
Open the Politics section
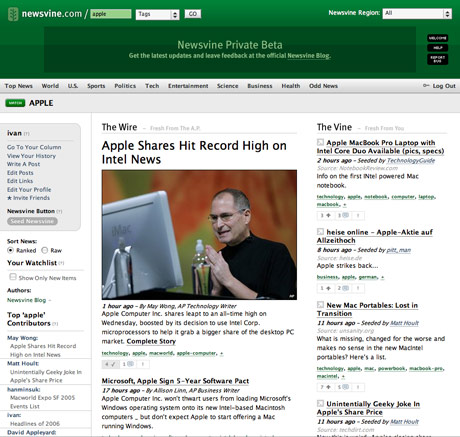[x=125, y=86]
